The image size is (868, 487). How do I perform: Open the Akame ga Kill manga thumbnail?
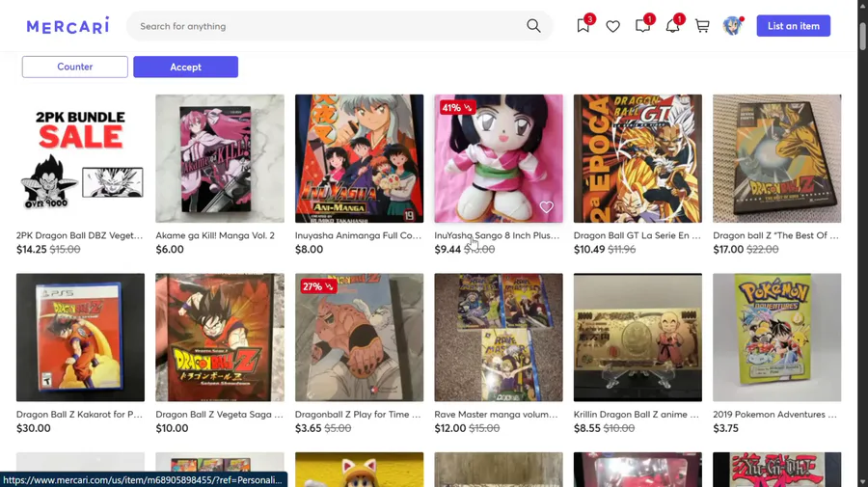tap(220, 158)
